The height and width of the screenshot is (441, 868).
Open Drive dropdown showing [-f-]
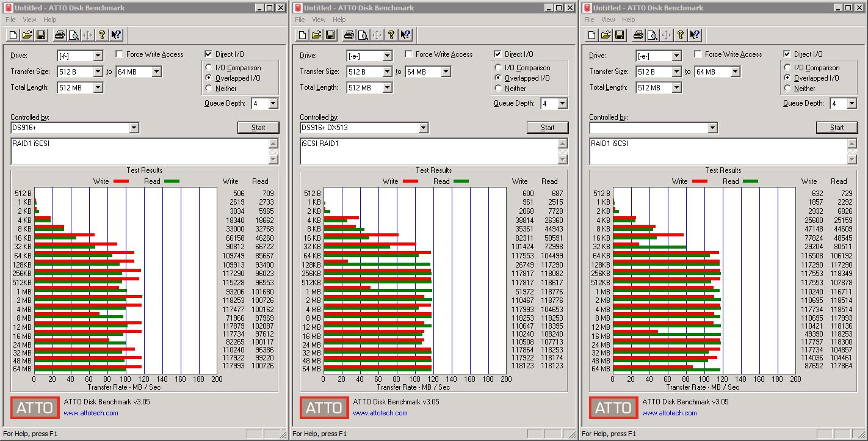pyautogui.click(x=80, y=56)
